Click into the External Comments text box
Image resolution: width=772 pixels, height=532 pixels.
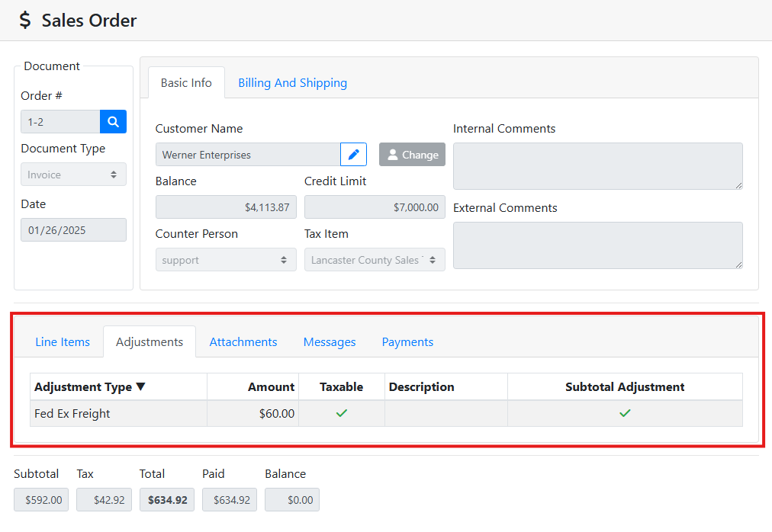pyautogui.click(x=597, y=245)
